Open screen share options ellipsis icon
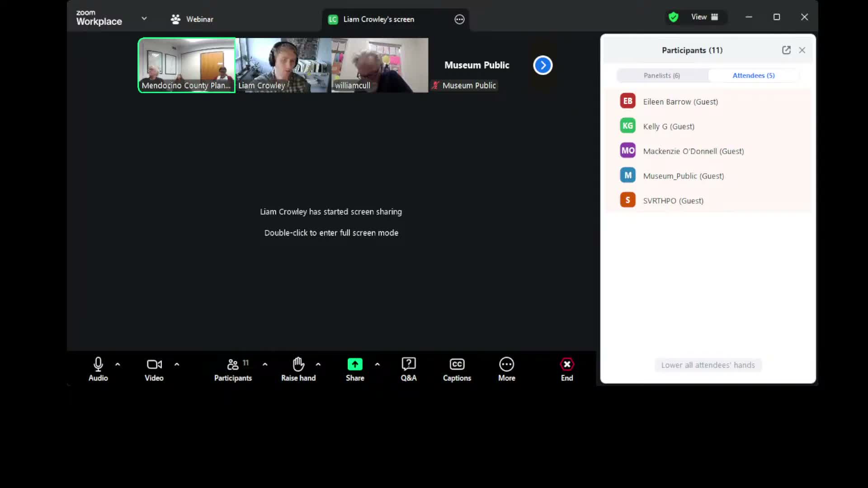The width and height of the screenshot is (868, 488). pyautogui.click(x=459, y=19)
